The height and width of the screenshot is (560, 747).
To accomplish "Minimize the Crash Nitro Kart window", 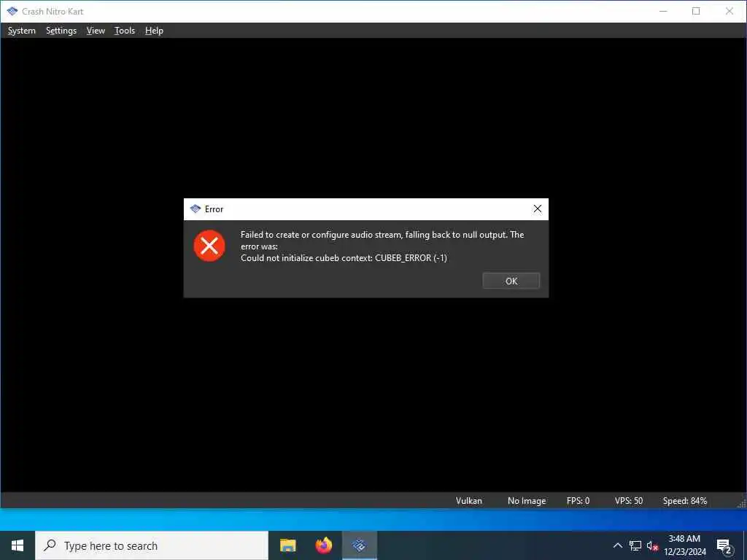I will [662, 11].
